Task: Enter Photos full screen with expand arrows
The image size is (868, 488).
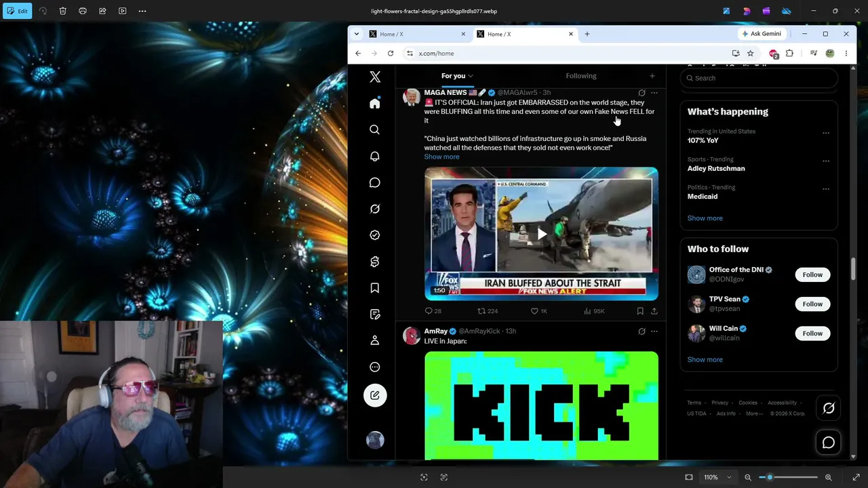Action: (x=856, y=477)
